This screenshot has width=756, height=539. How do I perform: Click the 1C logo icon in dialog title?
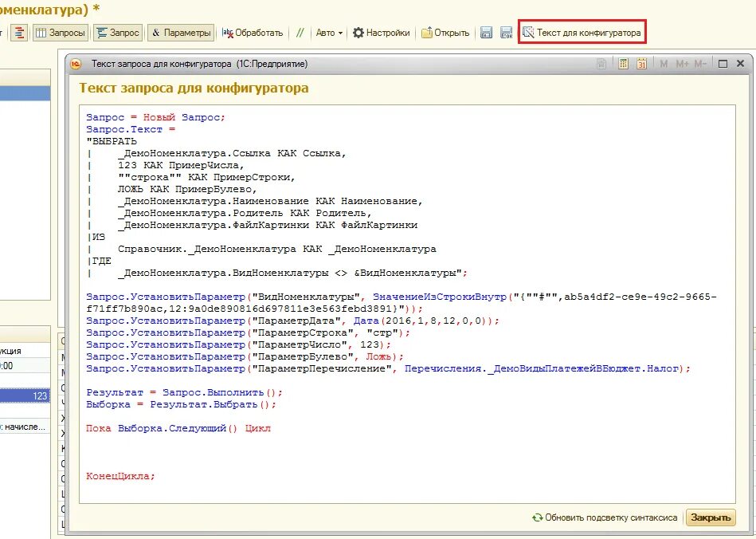76,64
